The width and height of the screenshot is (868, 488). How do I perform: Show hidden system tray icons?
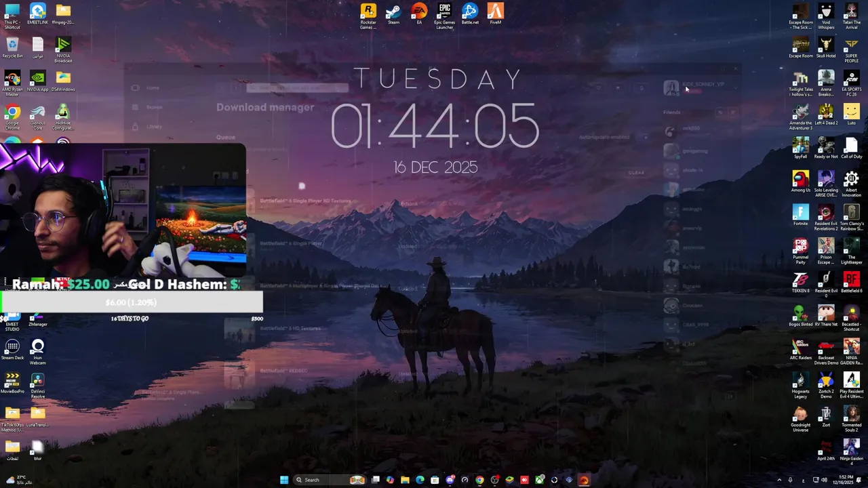pyautogui.click(x=779, y=480)
